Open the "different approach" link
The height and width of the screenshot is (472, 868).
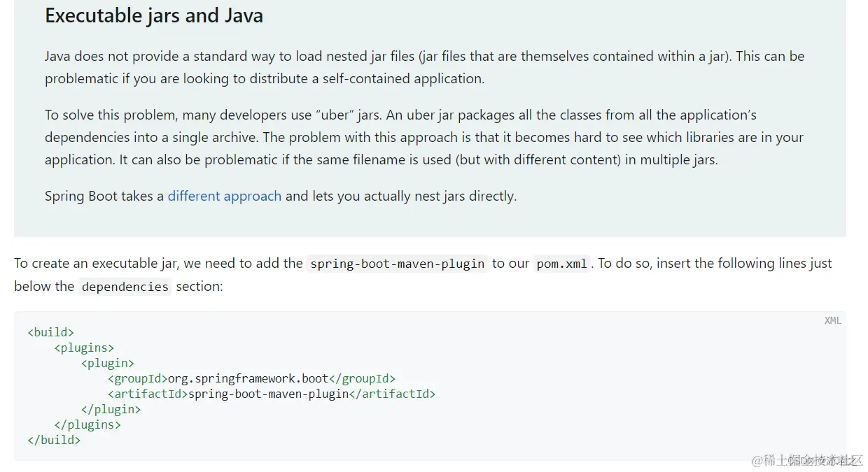[x=224, y=196]
